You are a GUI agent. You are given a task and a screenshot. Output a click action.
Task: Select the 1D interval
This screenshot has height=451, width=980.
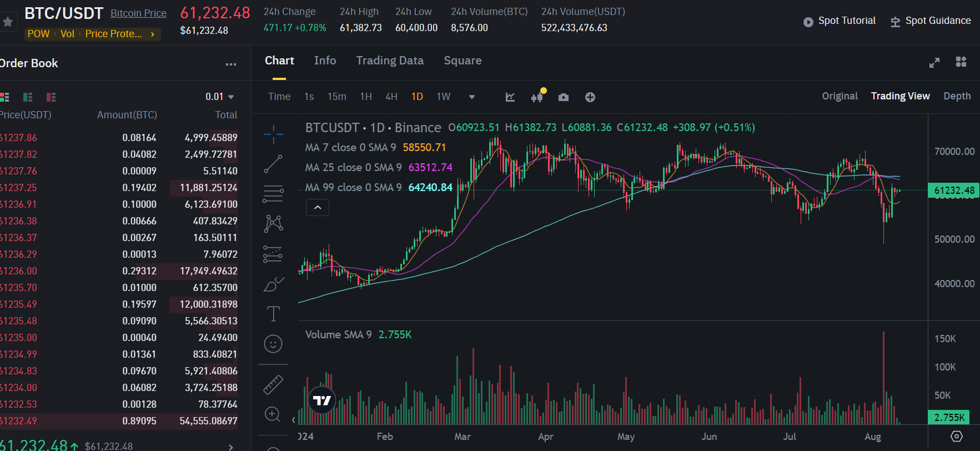pyautogui.click(x=417, y=97)
